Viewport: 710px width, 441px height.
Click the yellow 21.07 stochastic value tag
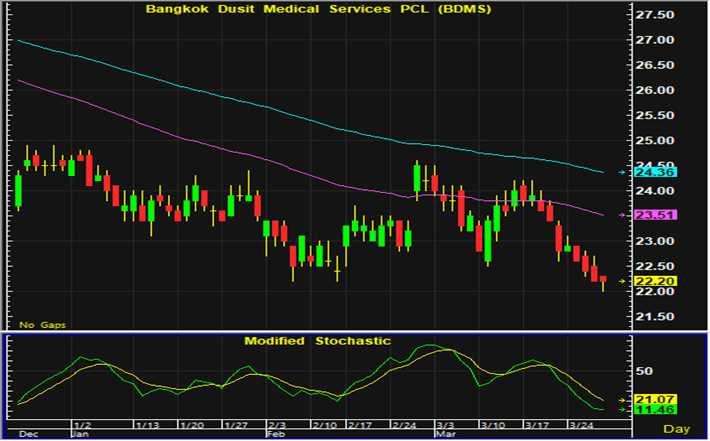655,400
